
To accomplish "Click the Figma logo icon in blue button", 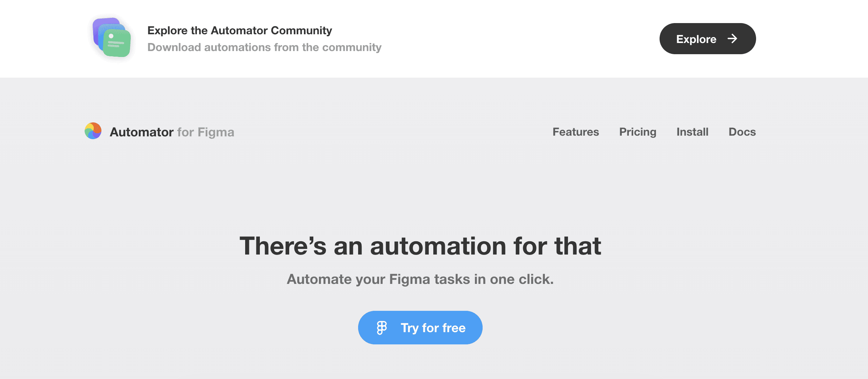I will (x=382, y=328).
